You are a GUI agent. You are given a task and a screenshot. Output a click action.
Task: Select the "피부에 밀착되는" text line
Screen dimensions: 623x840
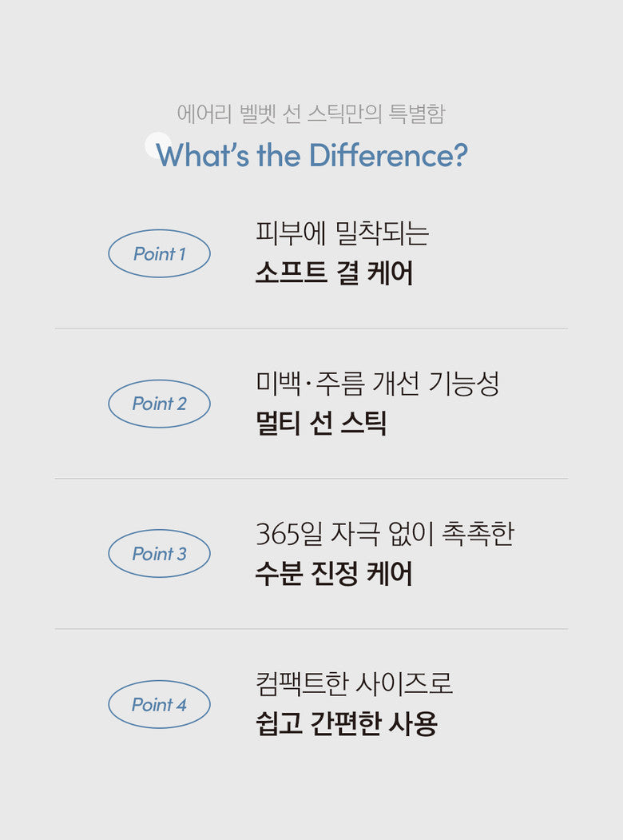click(x=342, y=233)
